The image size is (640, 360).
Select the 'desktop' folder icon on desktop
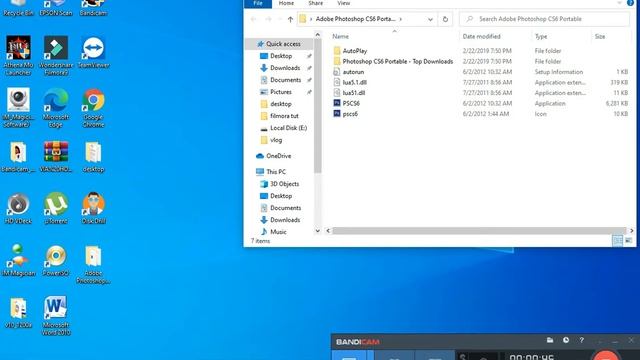[x=93, y=156]
